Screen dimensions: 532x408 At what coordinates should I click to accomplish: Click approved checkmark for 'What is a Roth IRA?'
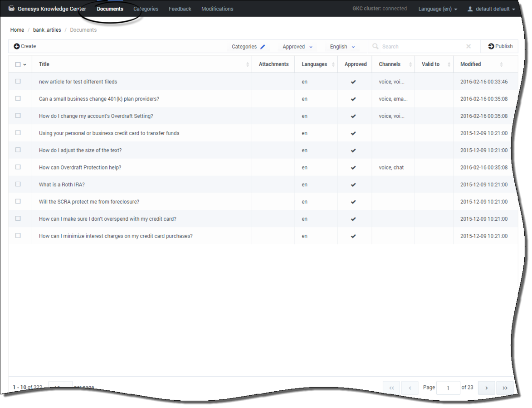click(x=353, y=185)
